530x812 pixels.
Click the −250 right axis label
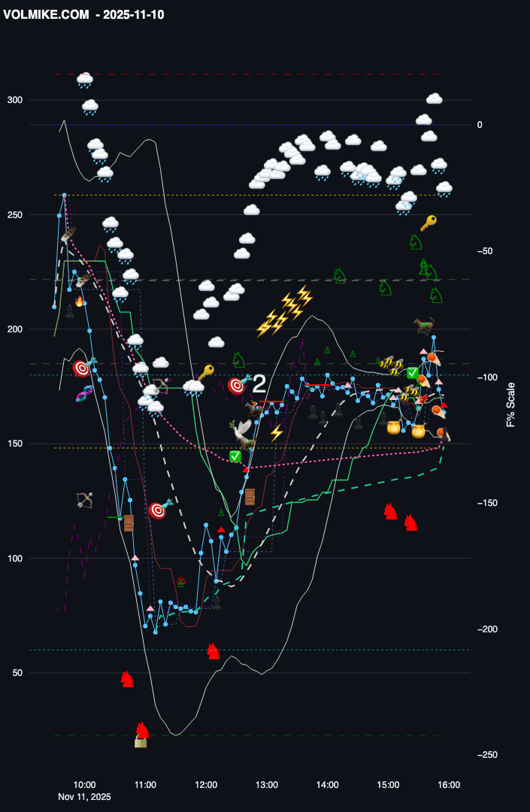[487, 755]
